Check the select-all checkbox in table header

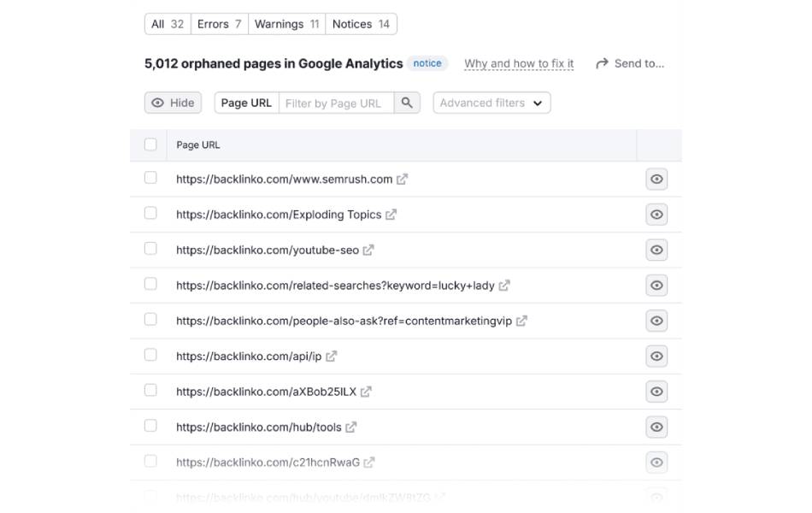click(x=150, y=144)
